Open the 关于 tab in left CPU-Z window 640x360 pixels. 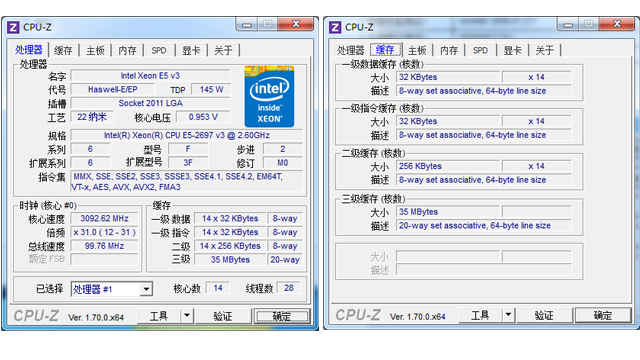pyautogui.click(x=223, y=50)
